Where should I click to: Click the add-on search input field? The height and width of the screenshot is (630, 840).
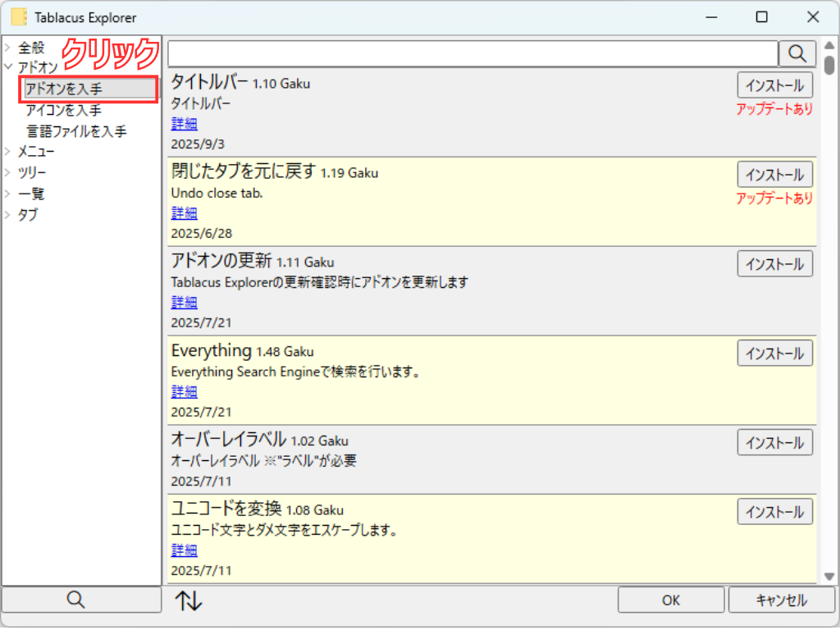click(472, 54)
